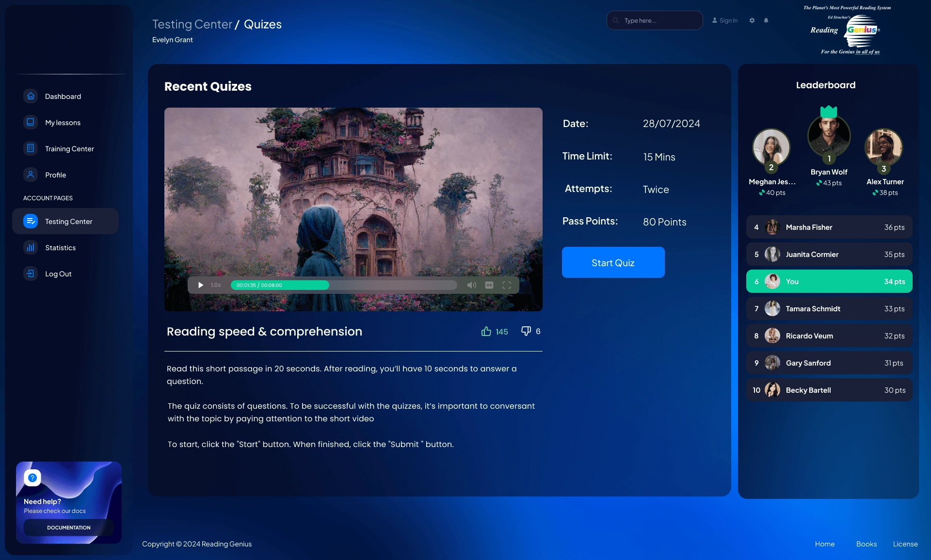
Task: Click the Statistics bar chart icon
Action: pyautogui.click(x=31, y=247)
